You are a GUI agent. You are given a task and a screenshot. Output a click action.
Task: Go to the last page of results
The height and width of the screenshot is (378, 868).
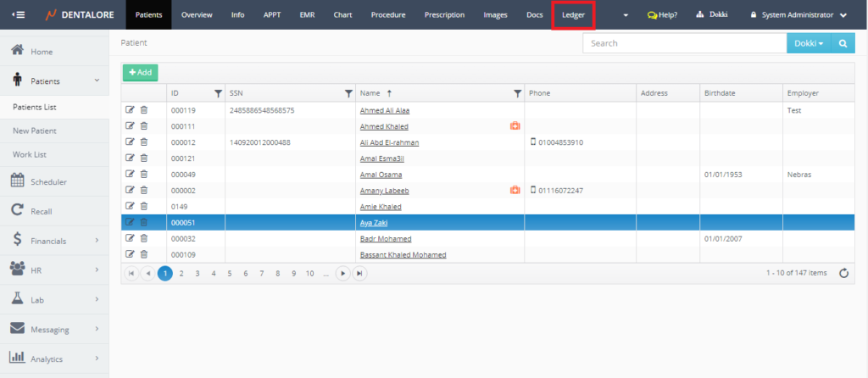360,273
